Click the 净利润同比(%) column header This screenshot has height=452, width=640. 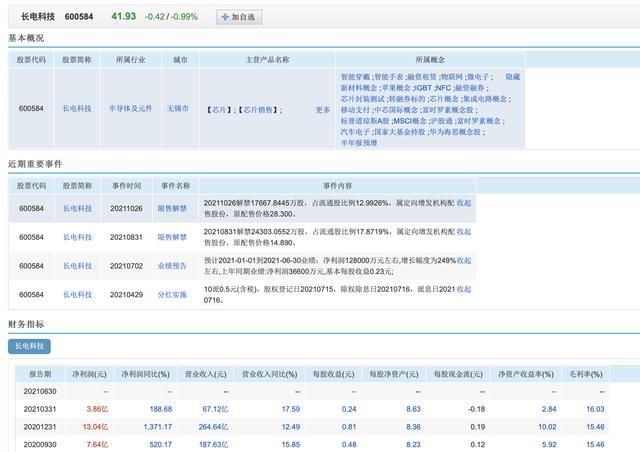click(145, 374)
